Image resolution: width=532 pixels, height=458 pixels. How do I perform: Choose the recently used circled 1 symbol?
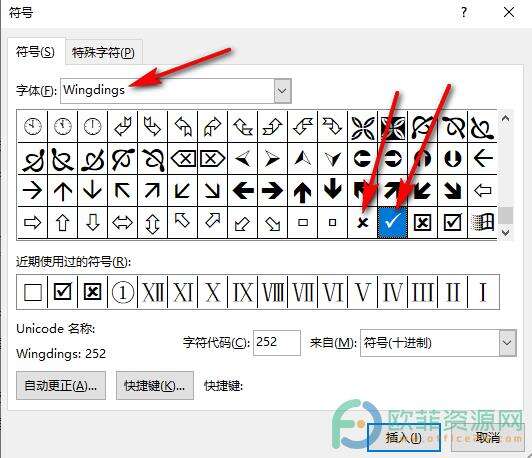point(122,292)
